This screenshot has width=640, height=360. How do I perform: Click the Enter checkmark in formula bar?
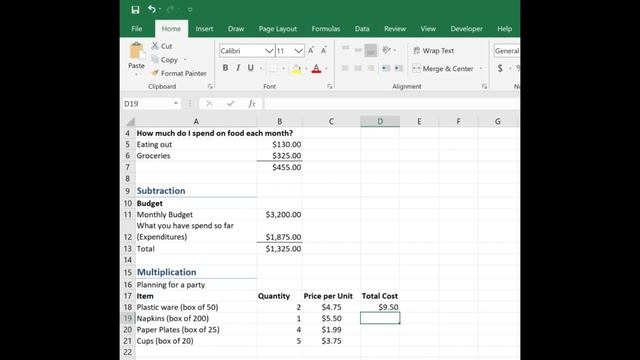(231, 104)
